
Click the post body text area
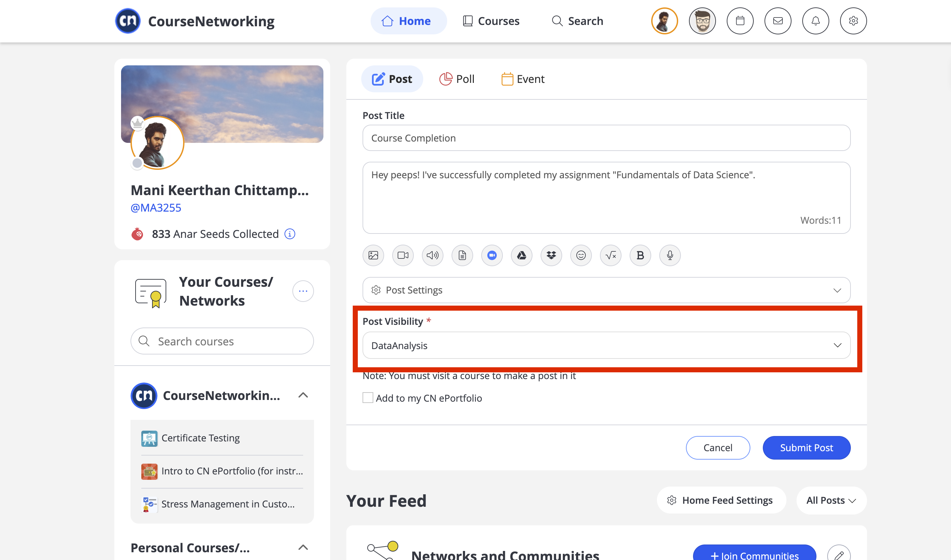click(x=606, y=198)
